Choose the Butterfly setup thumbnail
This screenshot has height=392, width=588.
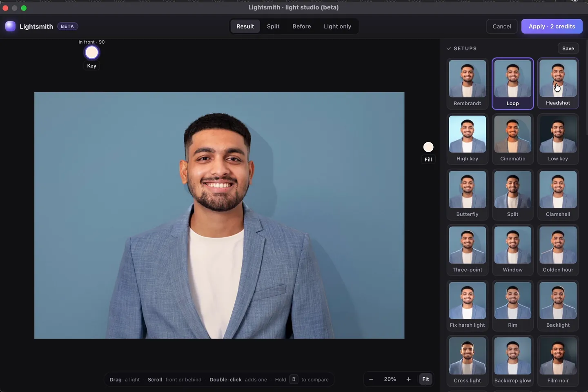(467, 195)
